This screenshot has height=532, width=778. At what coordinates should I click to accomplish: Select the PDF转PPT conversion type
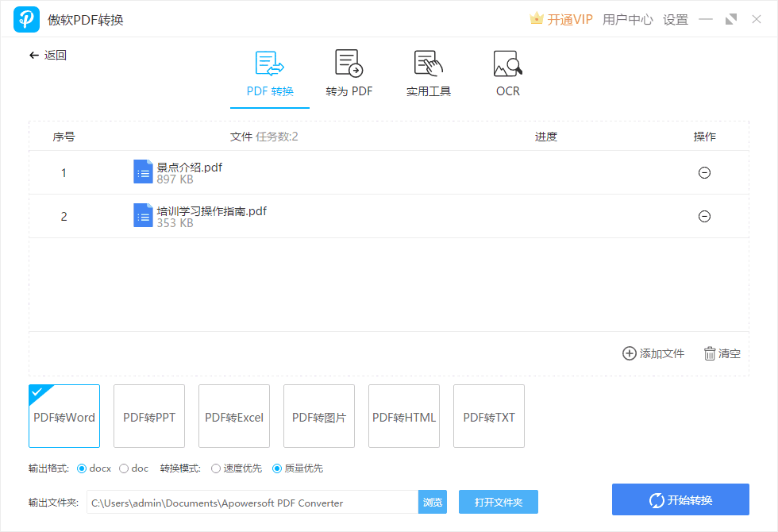click(148, 416)
